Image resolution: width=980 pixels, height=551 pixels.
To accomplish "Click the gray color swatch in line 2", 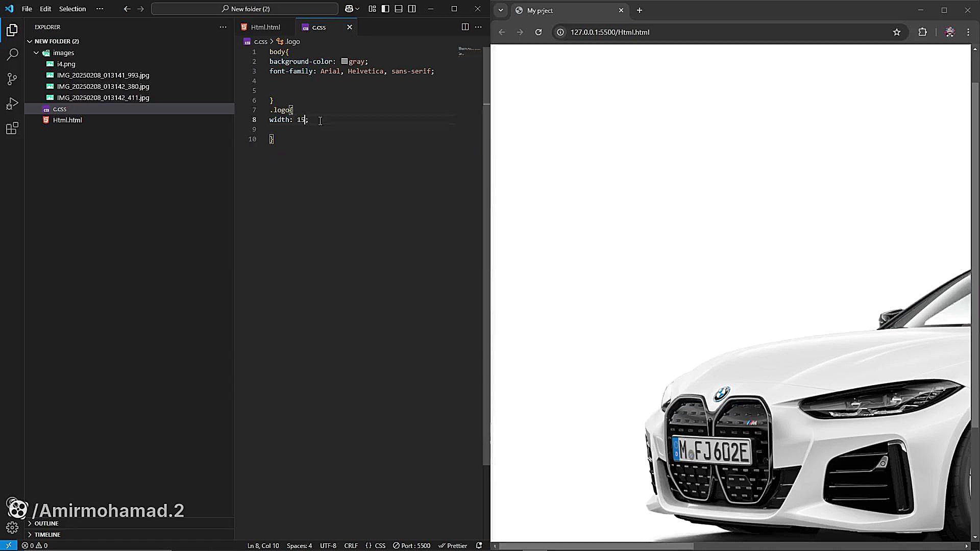I will pos(345,61).
